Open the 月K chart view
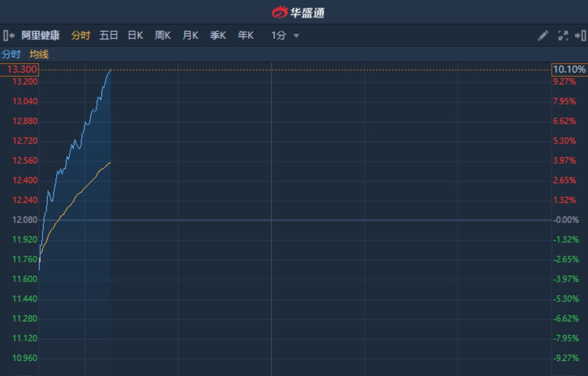Viewport: 588px width, 376px height. pos(190,36)
